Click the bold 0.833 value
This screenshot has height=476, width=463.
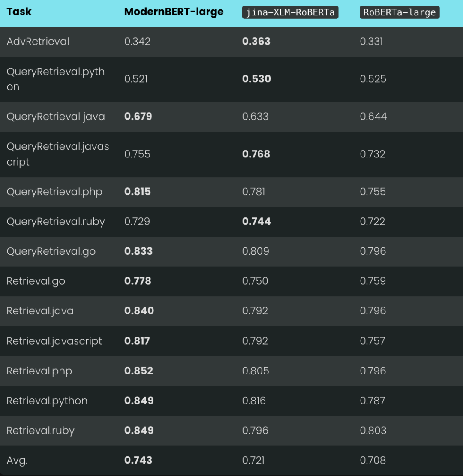click(x=138, y=251)
